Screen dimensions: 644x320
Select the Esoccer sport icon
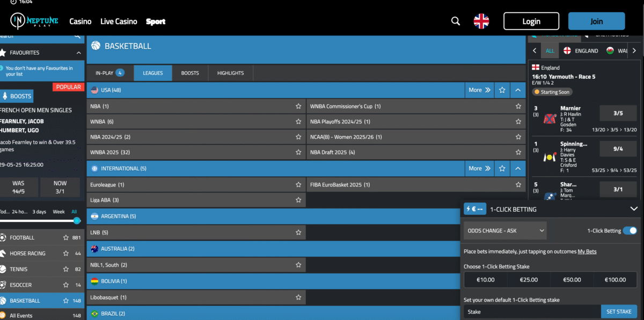pyautogui.click(x=3, y=285)
